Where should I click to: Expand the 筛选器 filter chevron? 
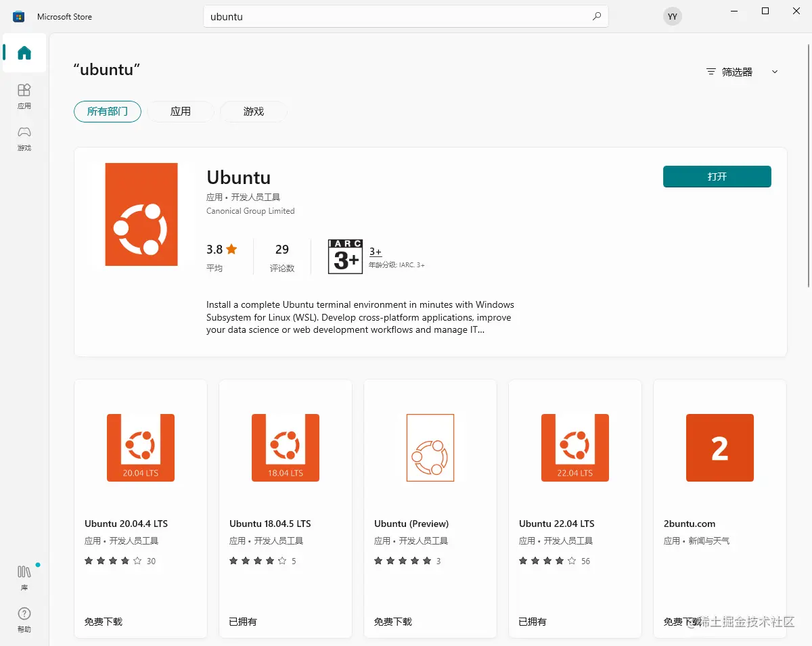(775, 72)
